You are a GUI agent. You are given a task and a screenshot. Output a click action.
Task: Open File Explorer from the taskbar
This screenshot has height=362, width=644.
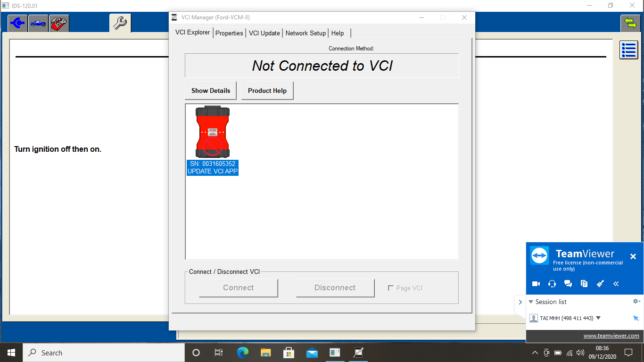pyautogui.click(x=265, y=353)
